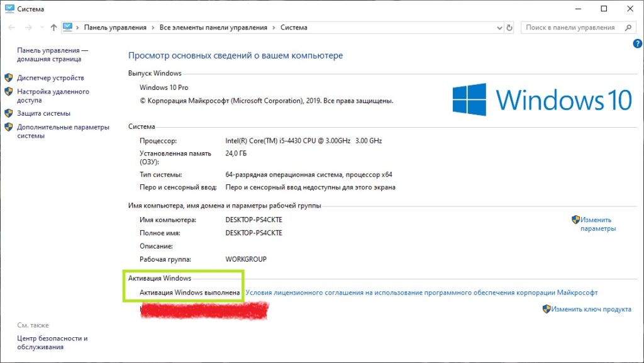Expand chevron after Все элементы панели управления
Screen dimensions: 644x363
tap(274, 28)
